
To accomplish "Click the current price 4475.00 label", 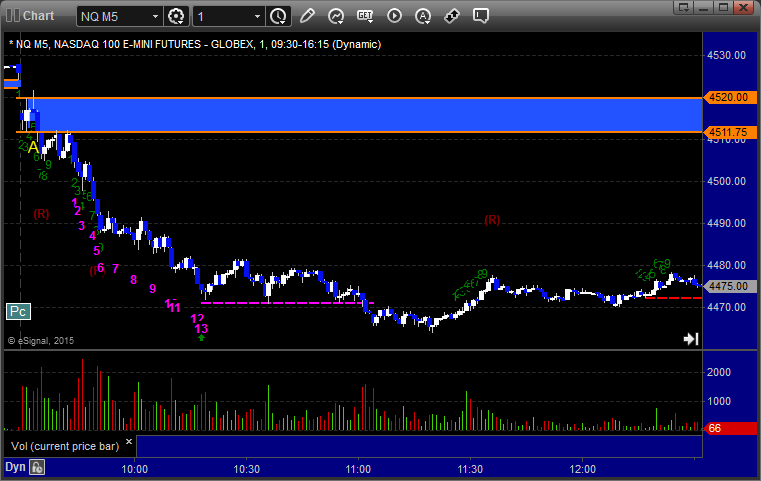I will pos(729,286).
